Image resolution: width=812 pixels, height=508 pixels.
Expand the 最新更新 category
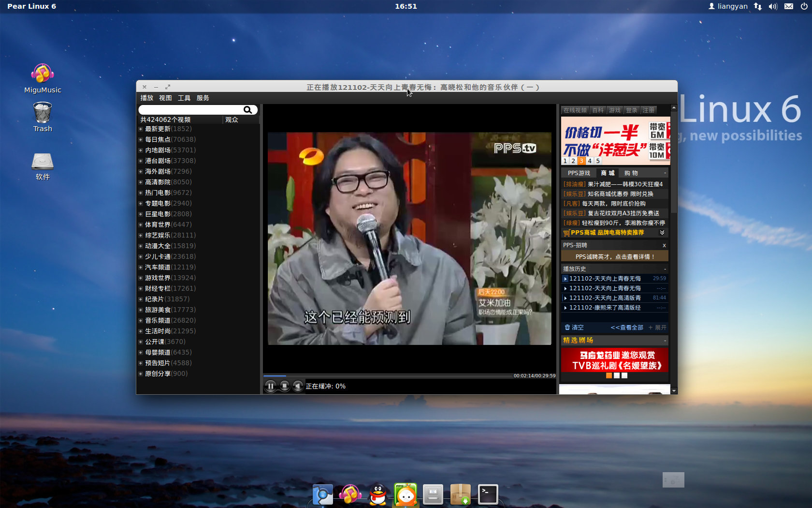pyautogui.click(x=141, y=129)
